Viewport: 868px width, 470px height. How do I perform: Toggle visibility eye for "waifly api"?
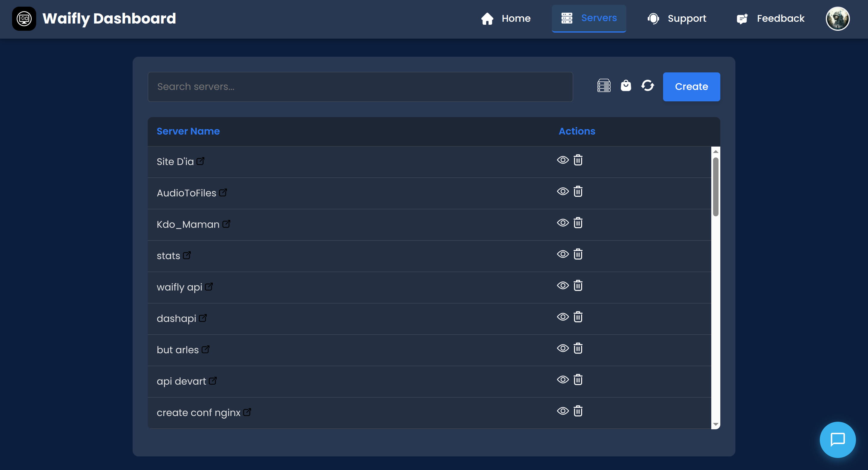pos(562,285)
